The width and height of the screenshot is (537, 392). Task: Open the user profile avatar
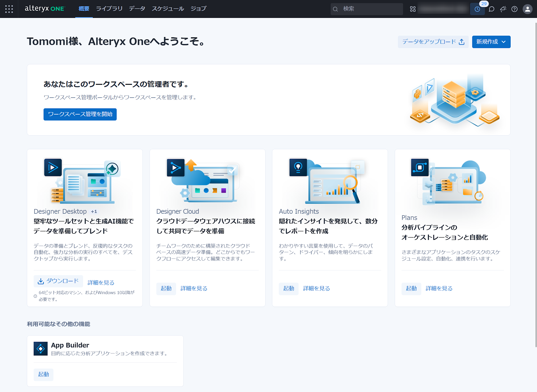[527, 9]
